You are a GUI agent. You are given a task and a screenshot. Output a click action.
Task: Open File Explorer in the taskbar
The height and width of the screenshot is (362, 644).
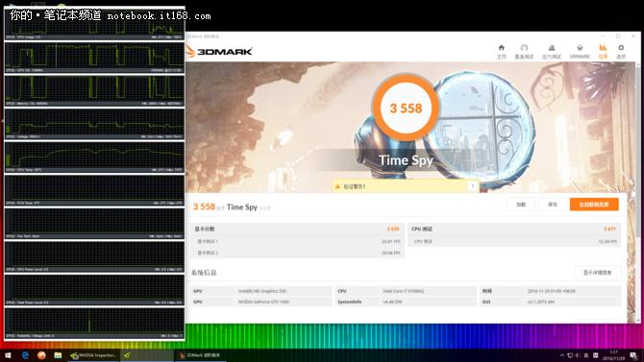58,355
